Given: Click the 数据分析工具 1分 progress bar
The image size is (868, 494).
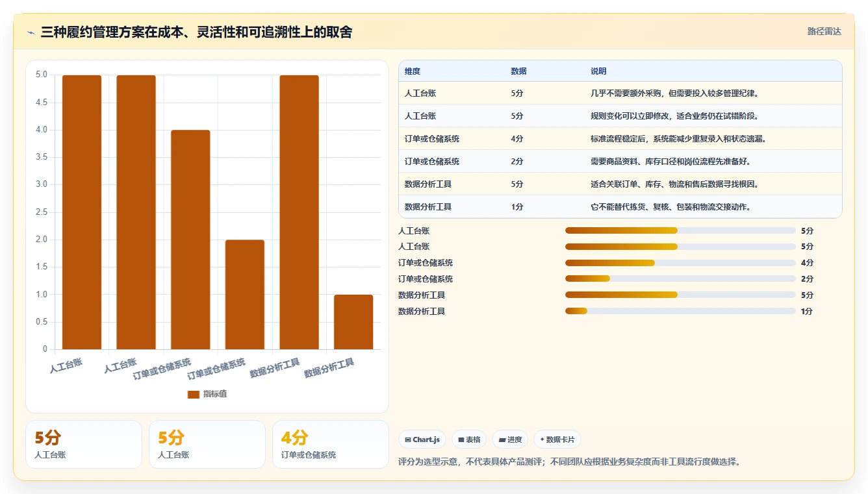Looking at the screenshot, I should coord(680,312).
